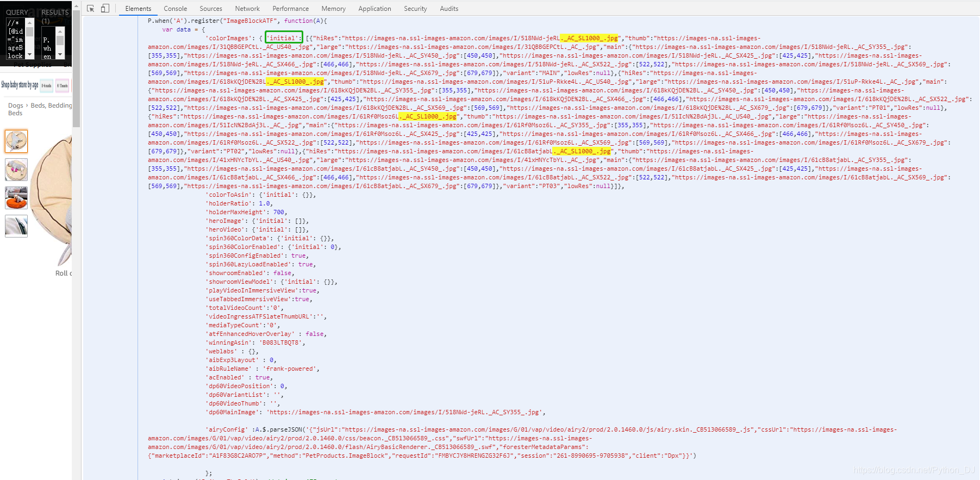This screenshot has height=480, width=980.
Task: Click the 'colorToAsin' code line
Action: point(261,195)
